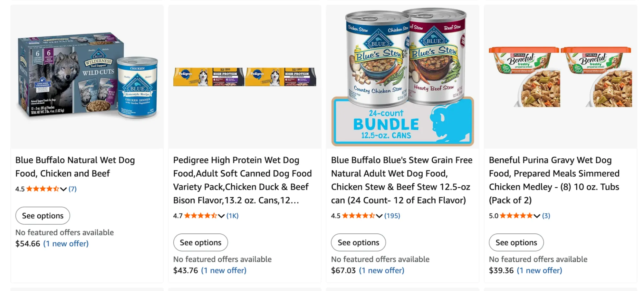Screen dimensions: 644x291
Task: Click See options for Blue Buffalo Natural Wet Dog Food
Action: pyautogui.click(x=43, y=215)
